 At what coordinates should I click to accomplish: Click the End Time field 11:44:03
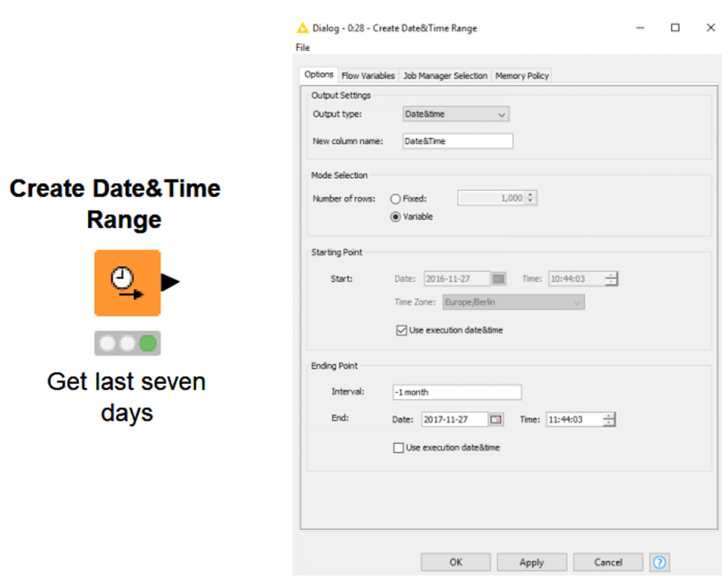point(574,419)
